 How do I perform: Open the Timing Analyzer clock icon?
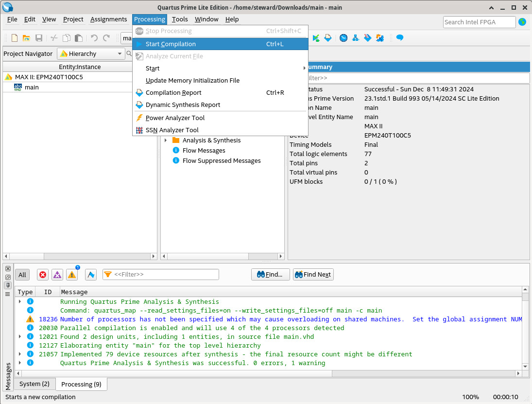(343, 38)
